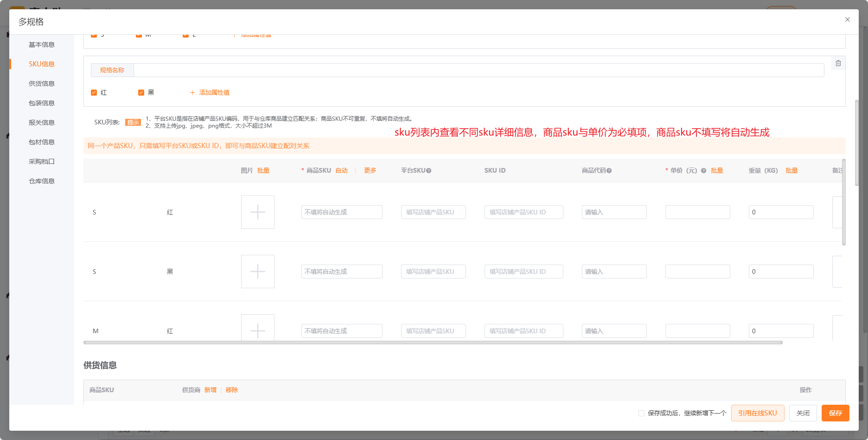Focus 重量 field in S 黑 row
Viewport: 868px width, 440px height.
pyautogui.click(x=781, y=272)
